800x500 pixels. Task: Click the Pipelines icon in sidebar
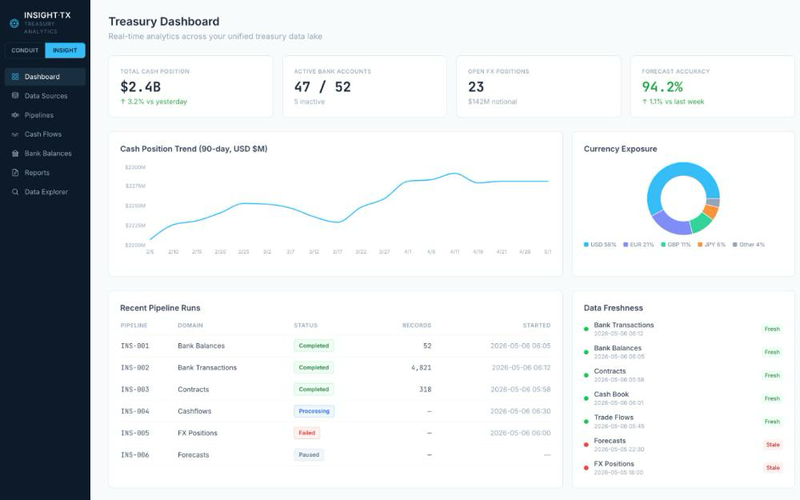[x=15, y=115]
